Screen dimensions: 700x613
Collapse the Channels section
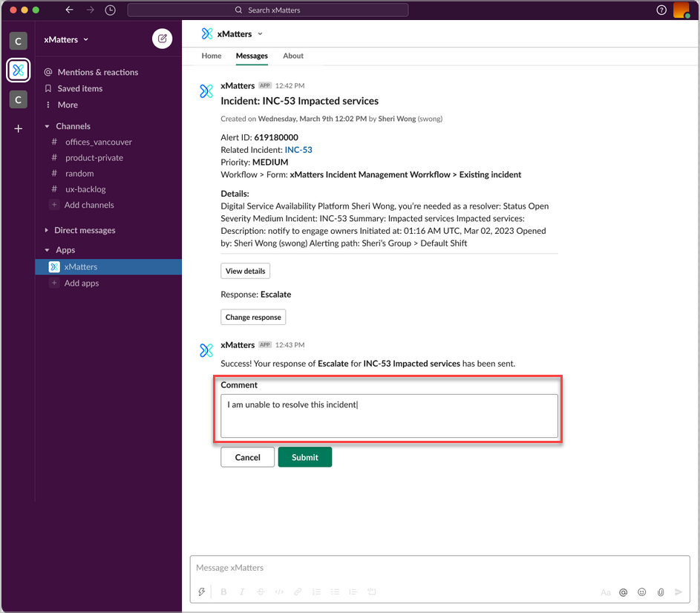pyautogui.click(x=47, y=126)
